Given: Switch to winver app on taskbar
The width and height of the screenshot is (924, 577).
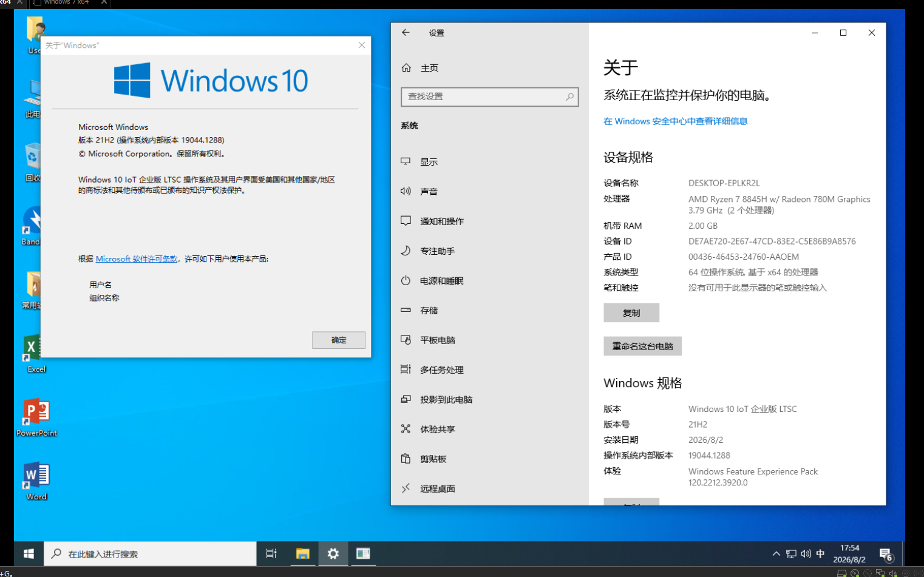Looking at the screenshot, I should coord(363,554).
